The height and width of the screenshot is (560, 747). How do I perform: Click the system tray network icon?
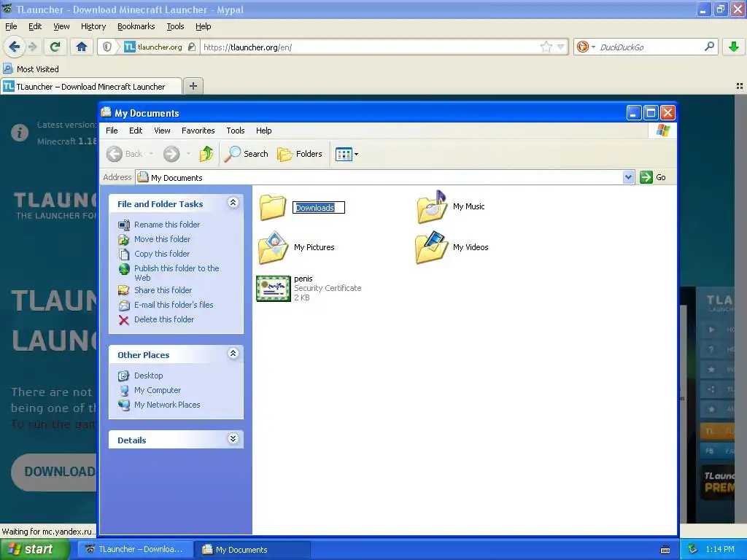(693, 550)
